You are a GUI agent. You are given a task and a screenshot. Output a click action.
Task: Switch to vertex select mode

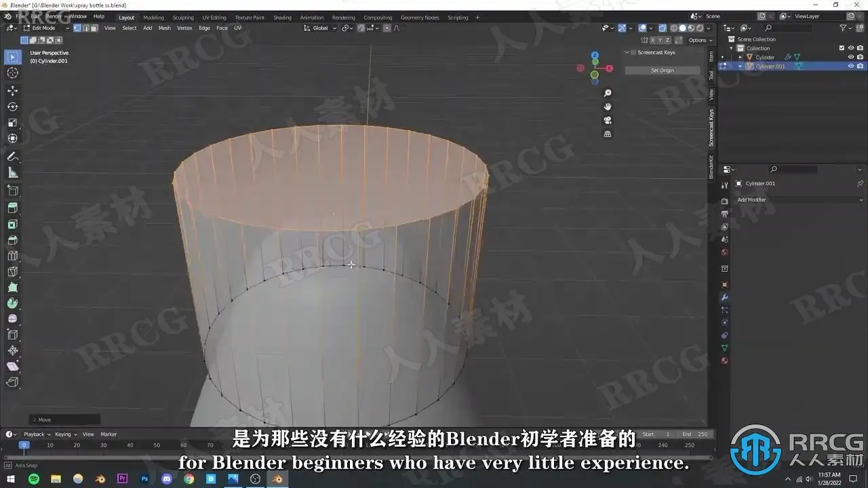pyautogui.click(x=77, y=28)
